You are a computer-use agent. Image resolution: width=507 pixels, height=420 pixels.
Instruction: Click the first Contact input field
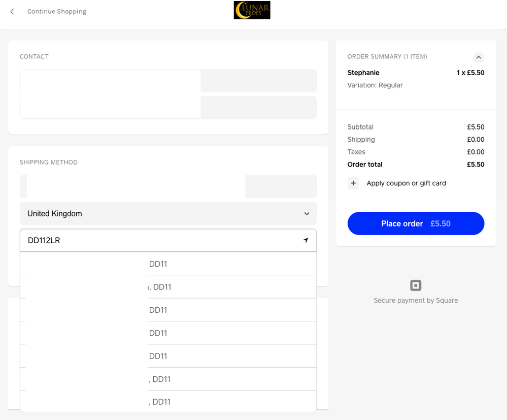pos(168,81)
